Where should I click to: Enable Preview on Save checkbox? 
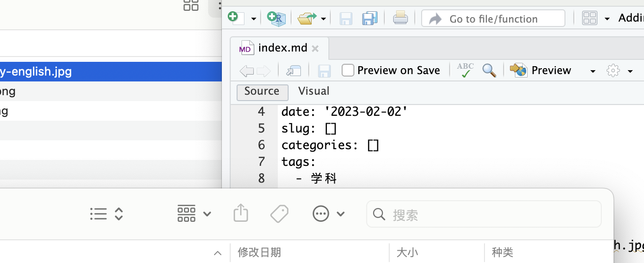point(348,70)
